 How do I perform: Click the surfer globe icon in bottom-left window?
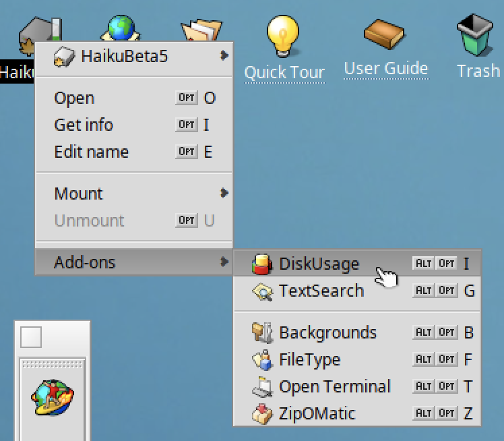[x=53, y=397]
